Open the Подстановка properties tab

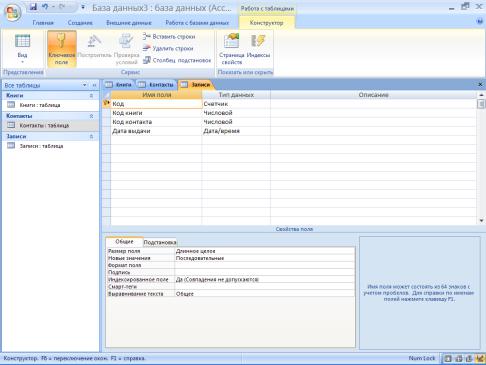[x=160, y=242]
